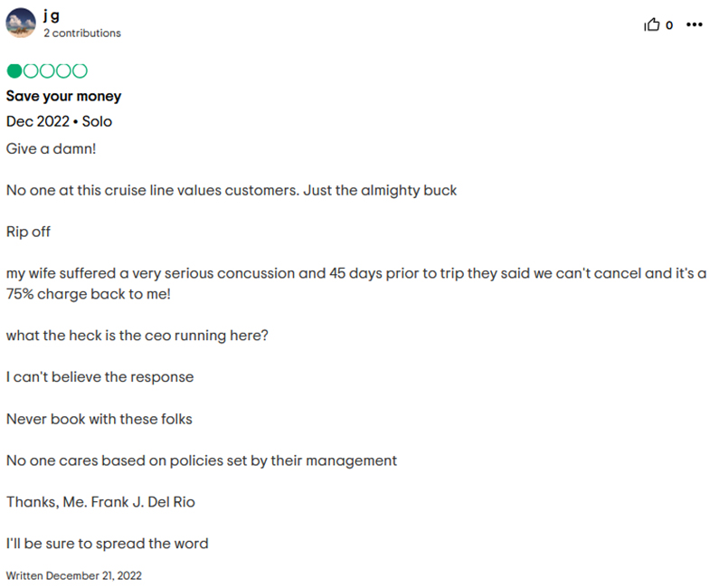Click the helpful vote count "0"
The width and height of the screenshot is (719, 588).
[x=669, y=25]
